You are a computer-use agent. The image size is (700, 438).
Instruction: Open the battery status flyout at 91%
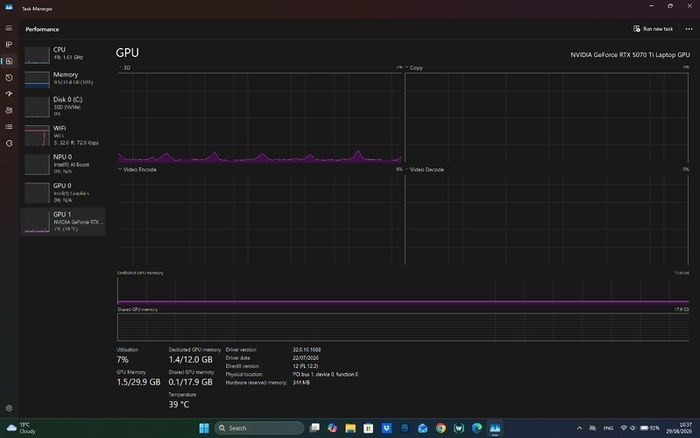pos(650,428)
